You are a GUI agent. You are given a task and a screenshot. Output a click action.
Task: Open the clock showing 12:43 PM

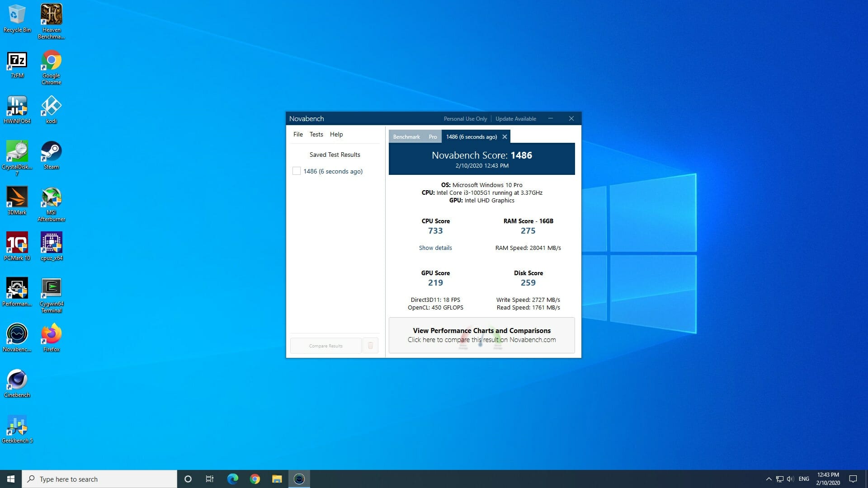(x=828, y=479)
